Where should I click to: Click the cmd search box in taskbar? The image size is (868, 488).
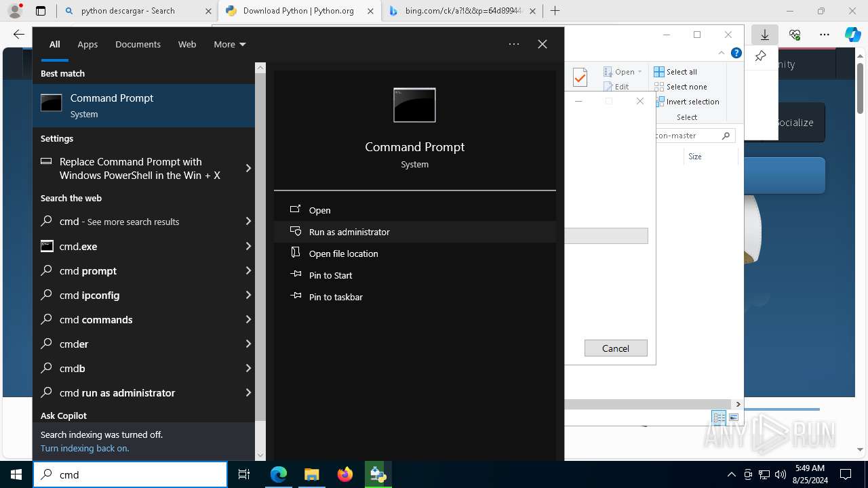(x=130, y=474)
